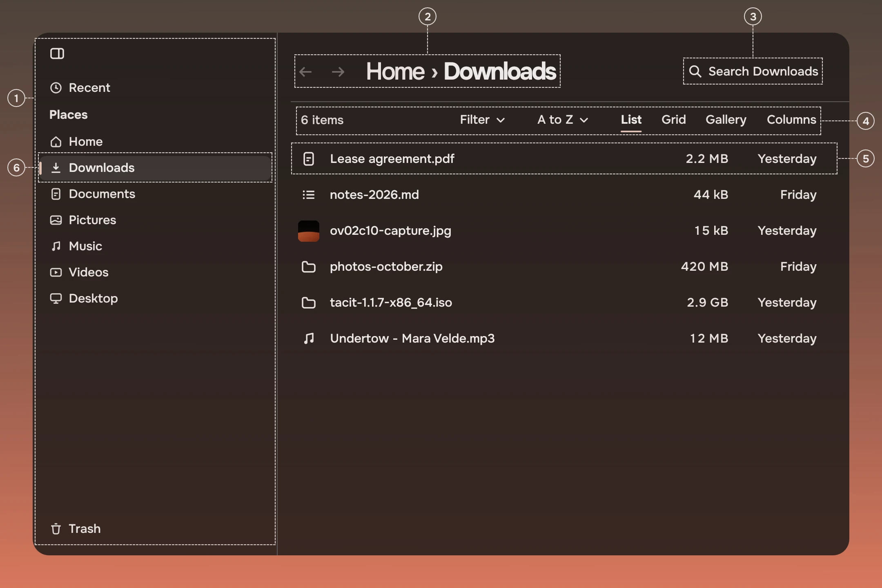Click the Downloads arrow icon in sidebar

tap(56, 168)
